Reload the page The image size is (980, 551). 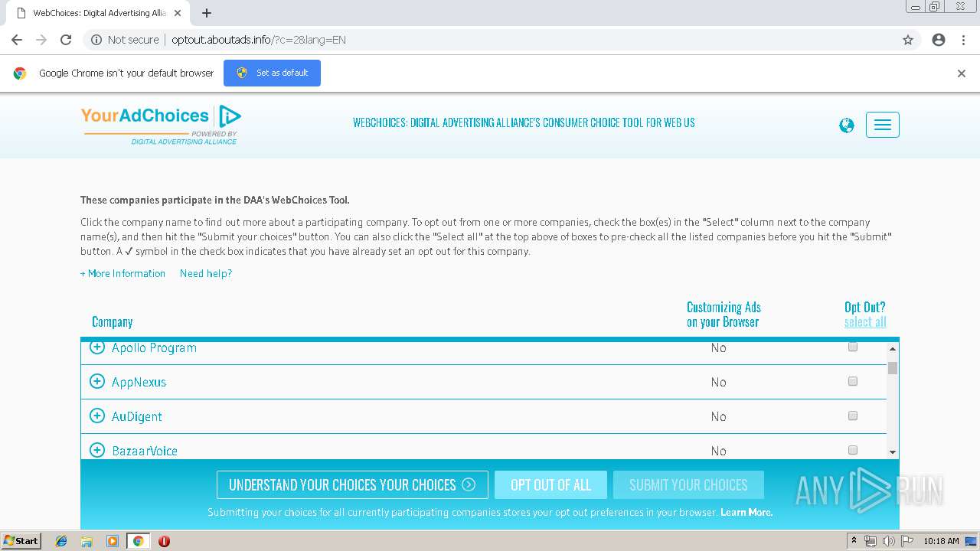66,40
